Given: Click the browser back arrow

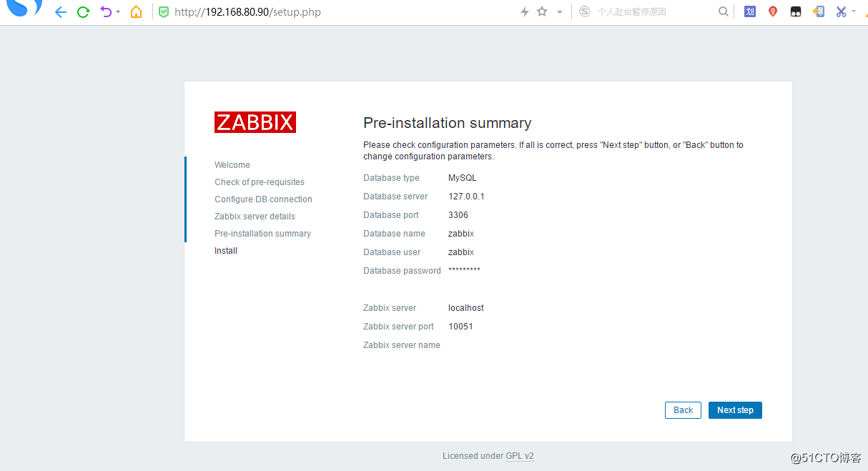Looking at the screenshot, I should 61,12.
